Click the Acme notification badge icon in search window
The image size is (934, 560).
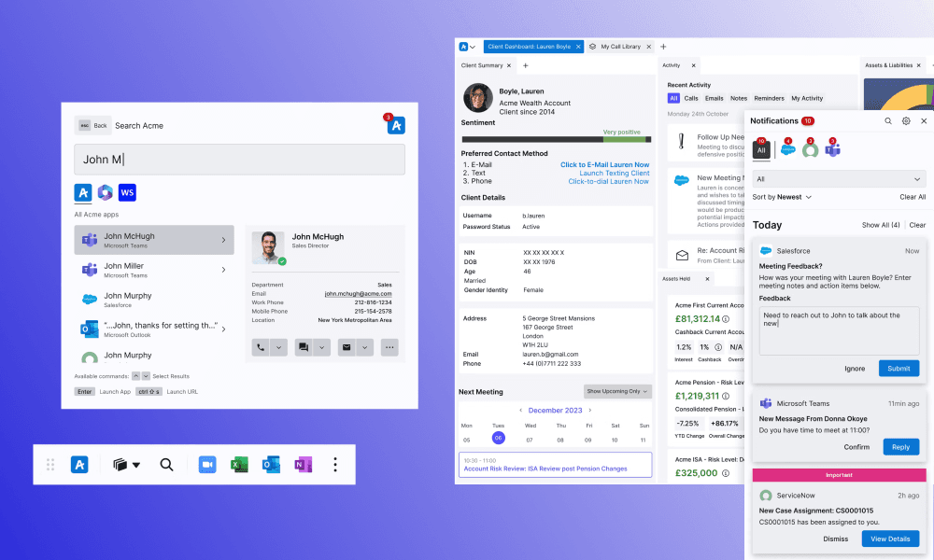pyautogui.click(x=395, y=125)
